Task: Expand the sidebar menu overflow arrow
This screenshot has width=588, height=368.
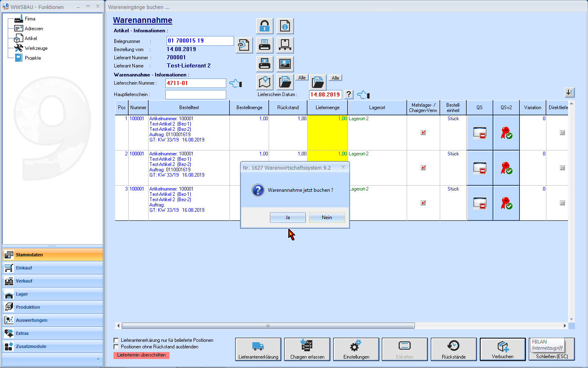Action: [x=98, y=359]
